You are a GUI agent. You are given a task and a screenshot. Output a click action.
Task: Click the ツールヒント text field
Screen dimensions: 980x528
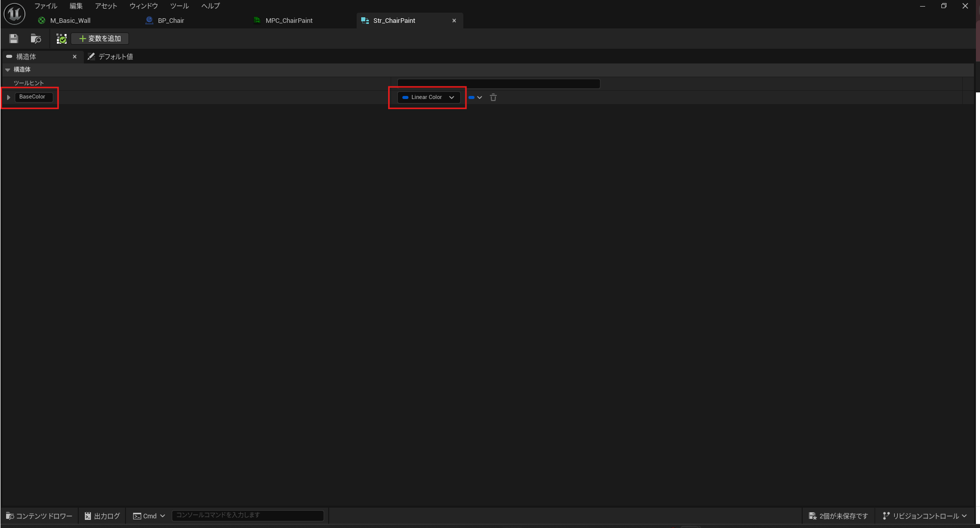pos(498,84)
